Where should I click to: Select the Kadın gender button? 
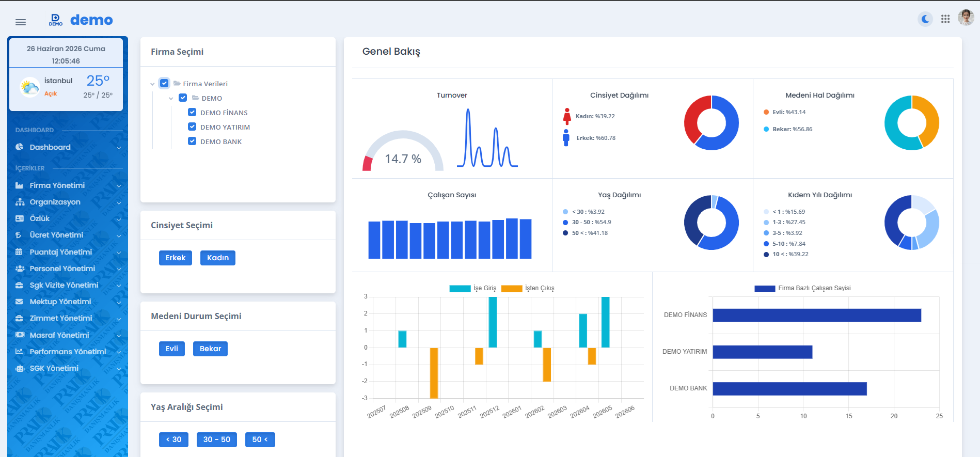click(218, 258)
